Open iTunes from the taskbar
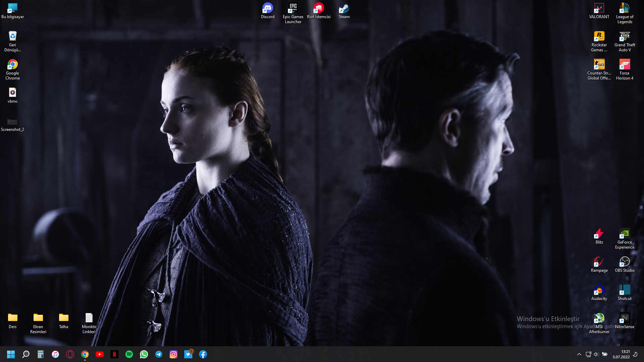Viewport: 644px width, 362px height. (55, 354)
